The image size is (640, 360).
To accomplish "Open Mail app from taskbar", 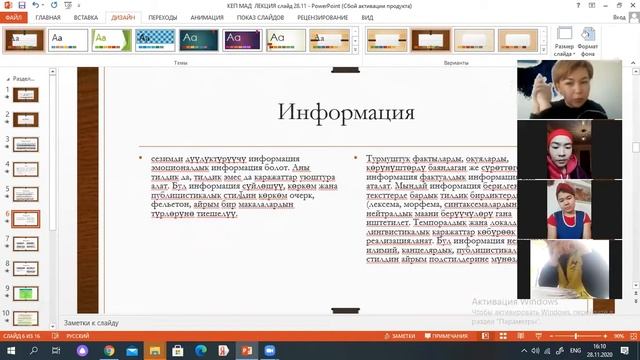I will coord(132,351).
